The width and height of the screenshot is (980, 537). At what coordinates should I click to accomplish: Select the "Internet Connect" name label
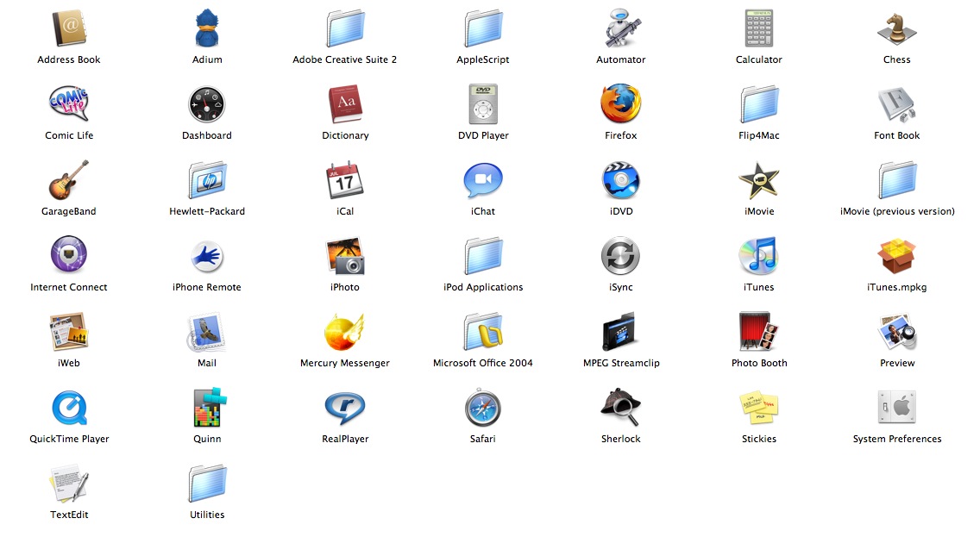pyautogui.click(x=69, y=287)
